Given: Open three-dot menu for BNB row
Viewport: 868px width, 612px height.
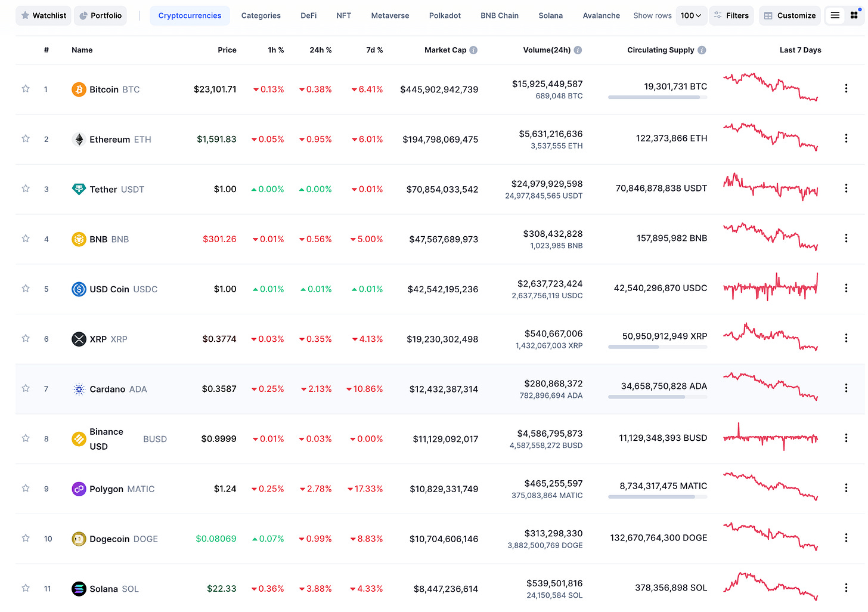Looking at the screenshot, I should 846,238.
